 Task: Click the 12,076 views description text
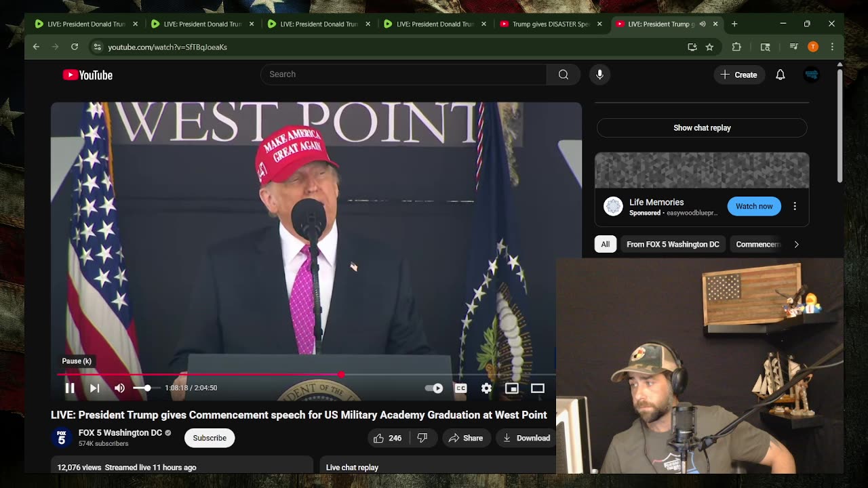(x=127, y=467)
